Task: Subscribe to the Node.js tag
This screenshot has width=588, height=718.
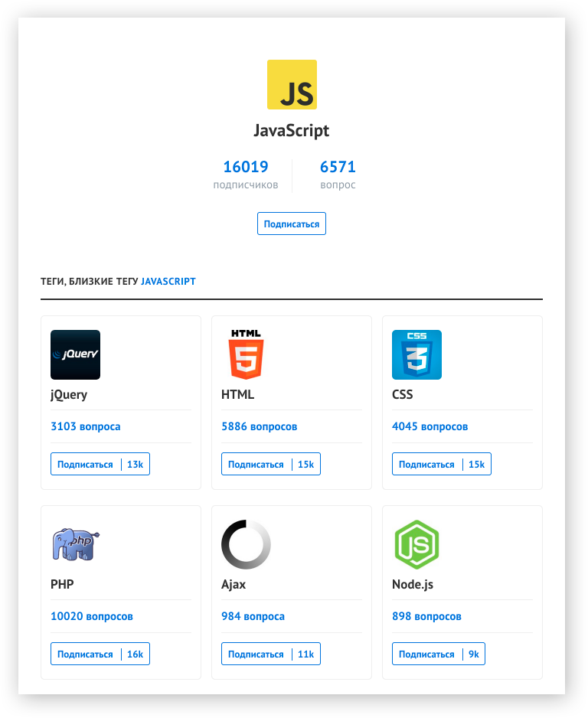Action: [427, 654]
